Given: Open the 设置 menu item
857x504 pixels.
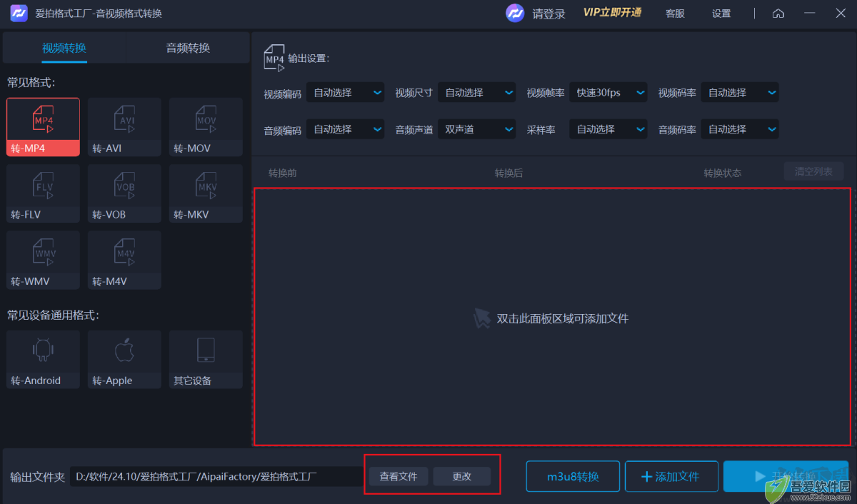Looking at the screenshot, I should (721, 14).
